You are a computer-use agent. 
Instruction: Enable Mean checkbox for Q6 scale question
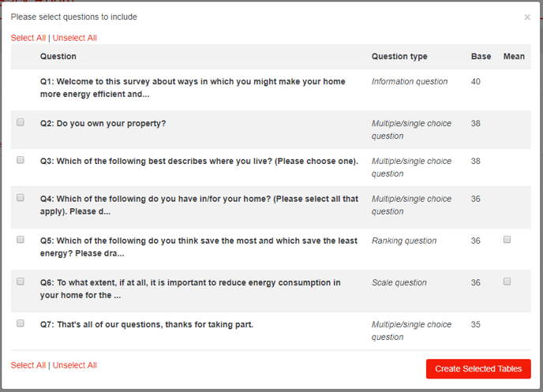click(507, 282)
